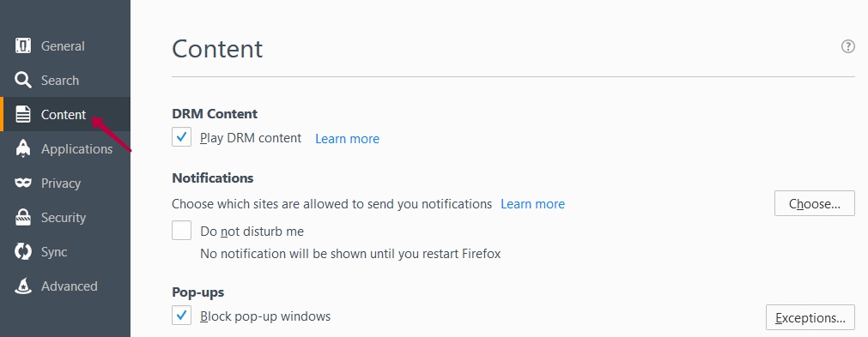Open Learn more link for notifications
This screenshot has width=868, height=337.
coord(532,204)
